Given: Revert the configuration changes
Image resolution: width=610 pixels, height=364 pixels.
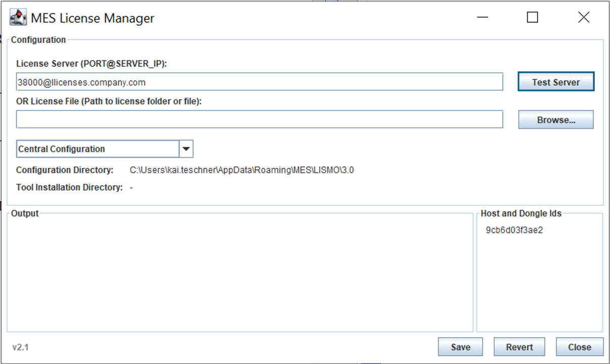Looking at the screenshot, I should [x=519, y=347].
